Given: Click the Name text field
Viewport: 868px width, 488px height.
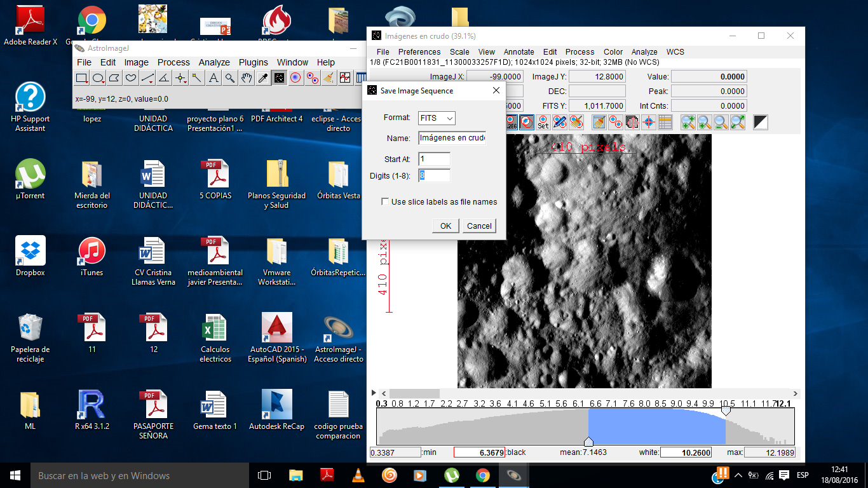Looking at the screenshot, I should [452, 139].
